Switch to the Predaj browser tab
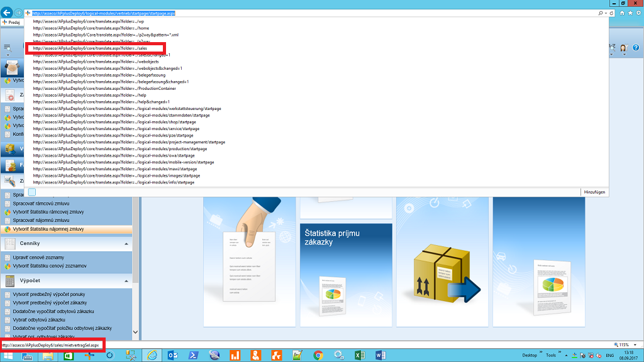The image size is (644, 362). (x=11, y=22)
